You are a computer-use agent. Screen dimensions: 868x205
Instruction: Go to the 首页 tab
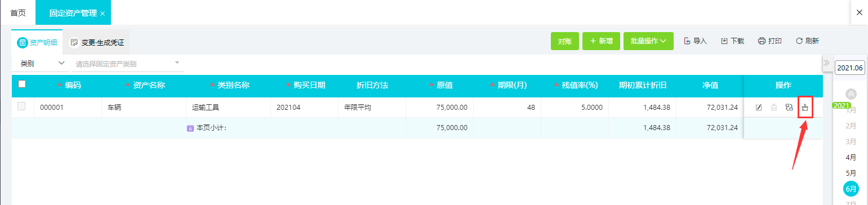18,13
